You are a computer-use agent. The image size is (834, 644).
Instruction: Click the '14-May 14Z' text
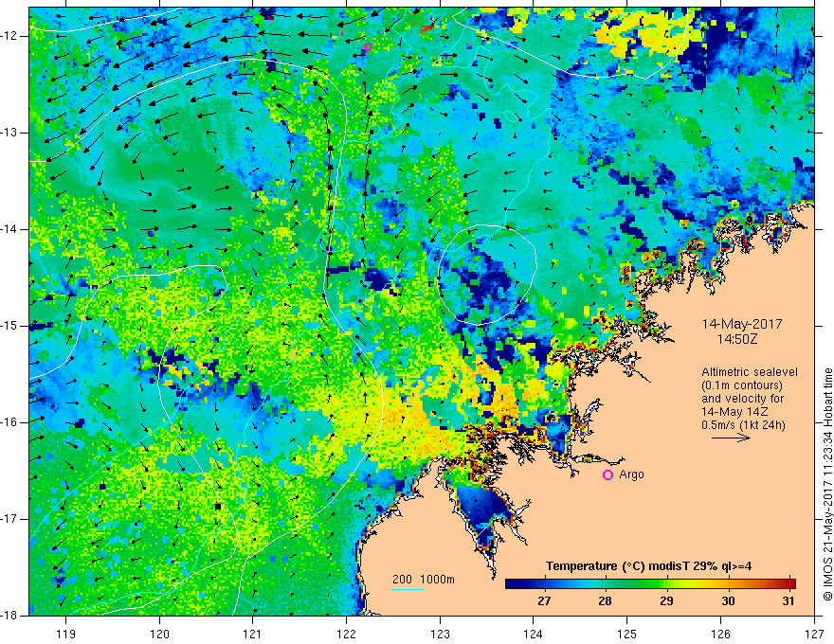[x=734, y=412]
